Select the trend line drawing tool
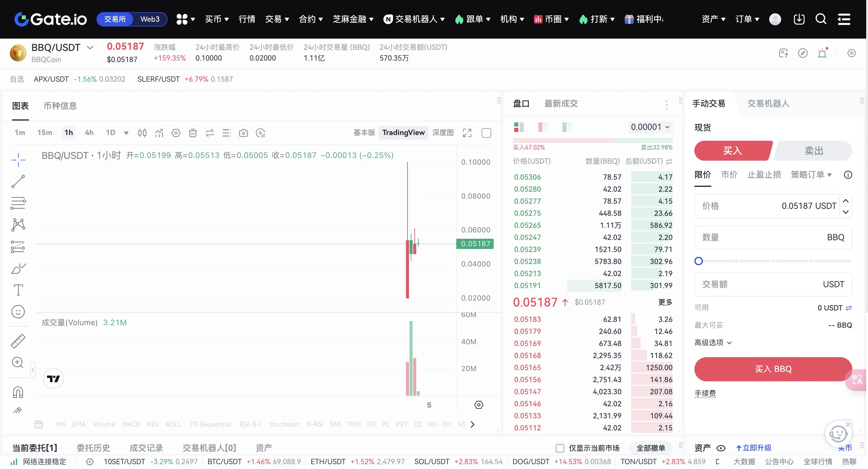This screenshot has height=469, width=868. [x=18, y=181]
